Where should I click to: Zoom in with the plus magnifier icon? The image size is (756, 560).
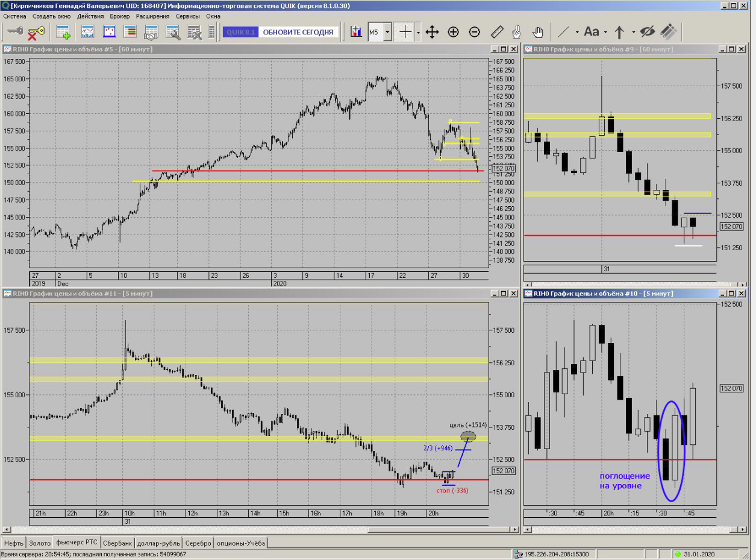click(454, 32)
